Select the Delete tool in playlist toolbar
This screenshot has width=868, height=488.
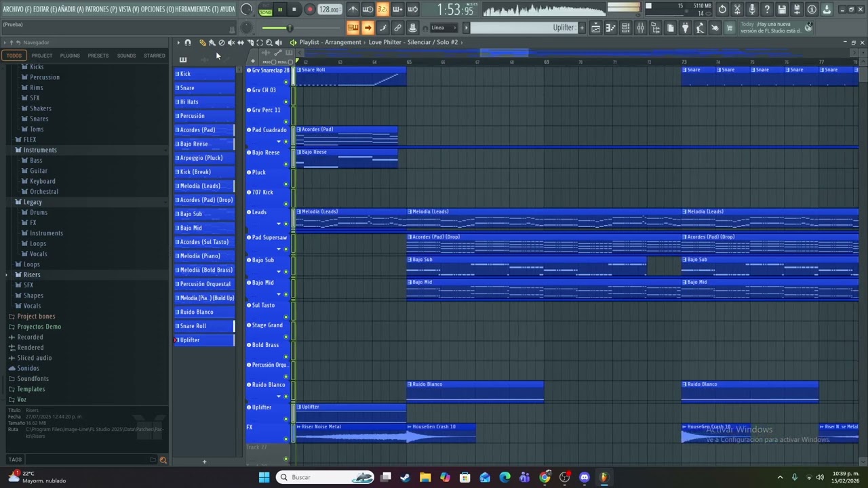pos(221,43)
